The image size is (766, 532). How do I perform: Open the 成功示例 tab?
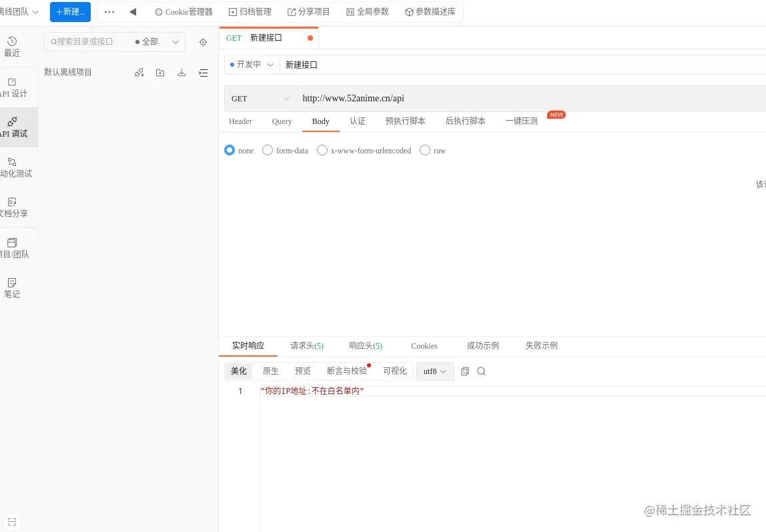click(482, 345)
